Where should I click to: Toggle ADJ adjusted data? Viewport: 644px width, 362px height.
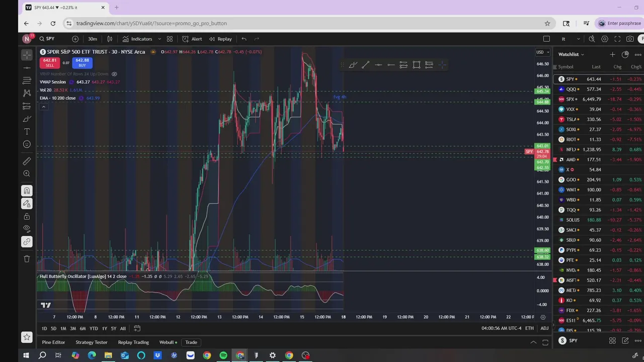point(544,328)
